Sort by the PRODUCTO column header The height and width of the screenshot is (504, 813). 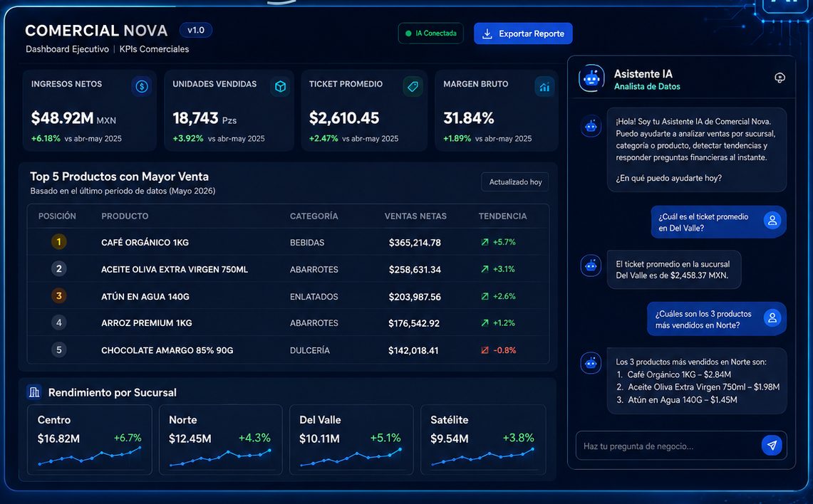pyautogui.click(x=125, y=216)
